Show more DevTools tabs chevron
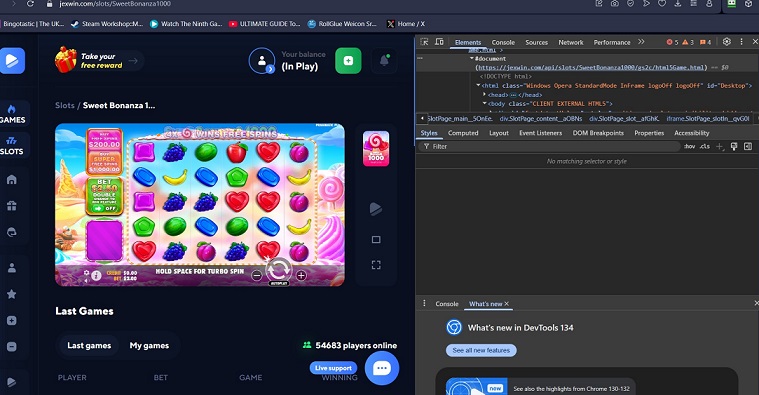The image size is (759, 395). [641, 42]
